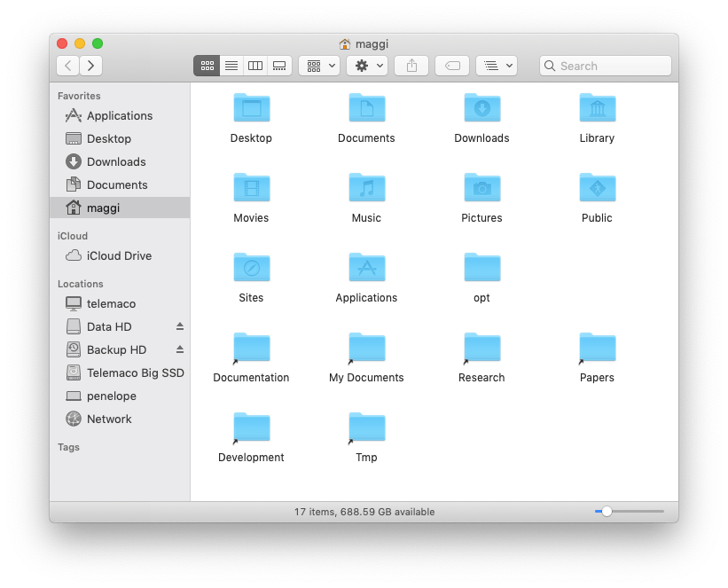The height and width of the screenshot is (588, 728).
Task: Eject the Backup HD volume
Action: point(179,349)
